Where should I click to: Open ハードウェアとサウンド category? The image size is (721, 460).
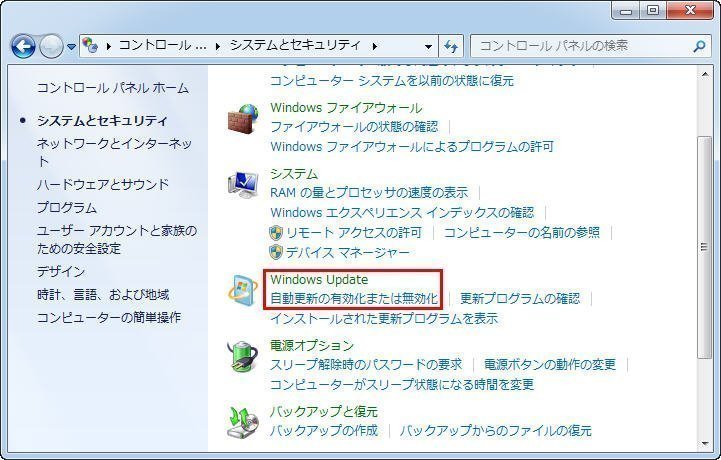click(x=103, y=184)
